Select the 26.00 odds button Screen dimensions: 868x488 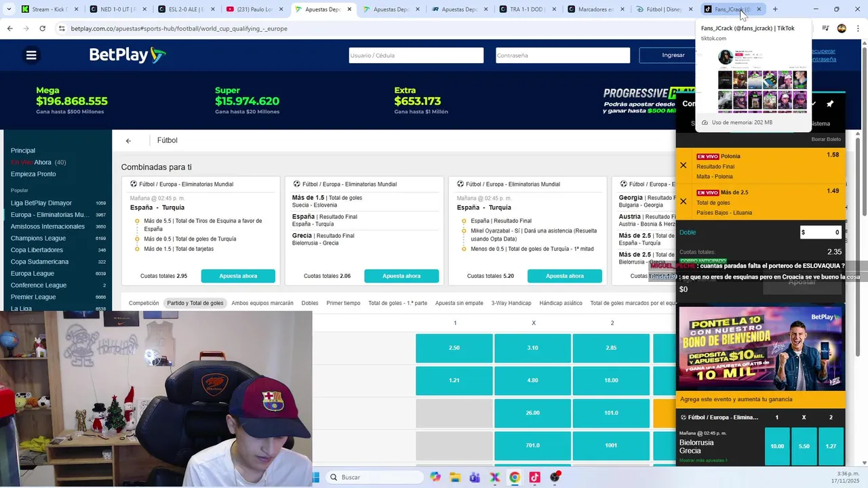tap(532, 413)
